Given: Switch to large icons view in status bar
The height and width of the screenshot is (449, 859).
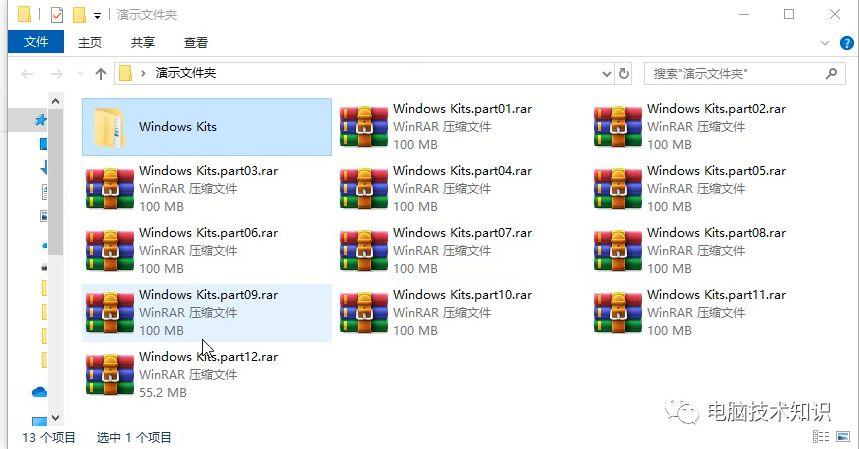Looking at the screenshot, I should point(843,436).
